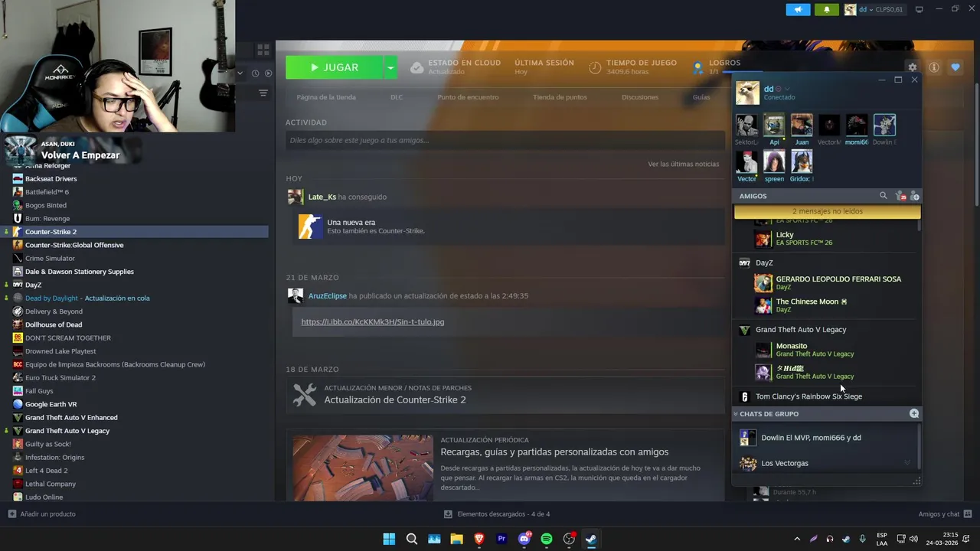Select Backseat Drivers in library
980x551 pixels.
51,178
